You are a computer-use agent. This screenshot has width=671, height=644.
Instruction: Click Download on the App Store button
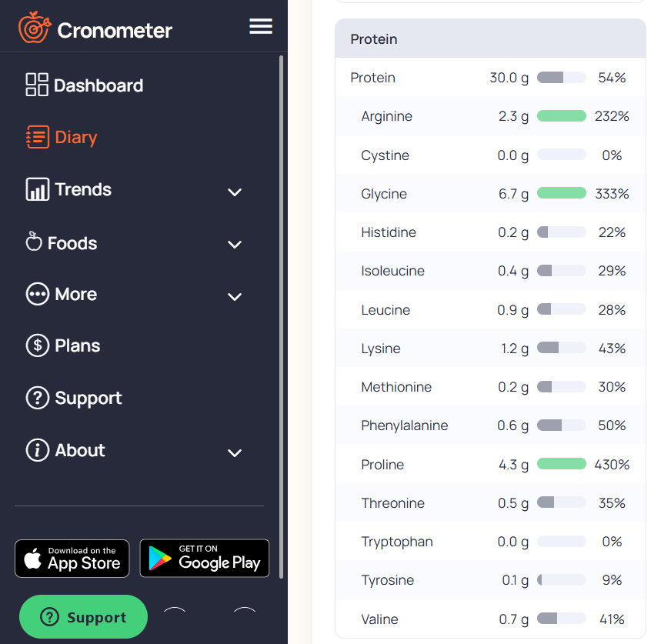tap(72, 559)
